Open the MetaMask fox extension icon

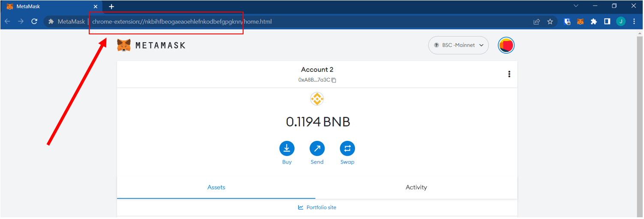point(580,21)
